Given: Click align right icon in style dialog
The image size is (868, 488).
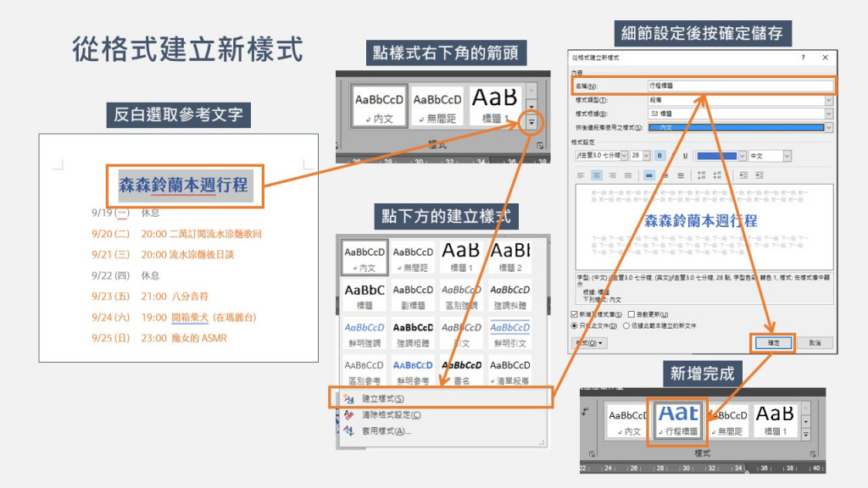Looking at the screenshot, I should 612,175.
